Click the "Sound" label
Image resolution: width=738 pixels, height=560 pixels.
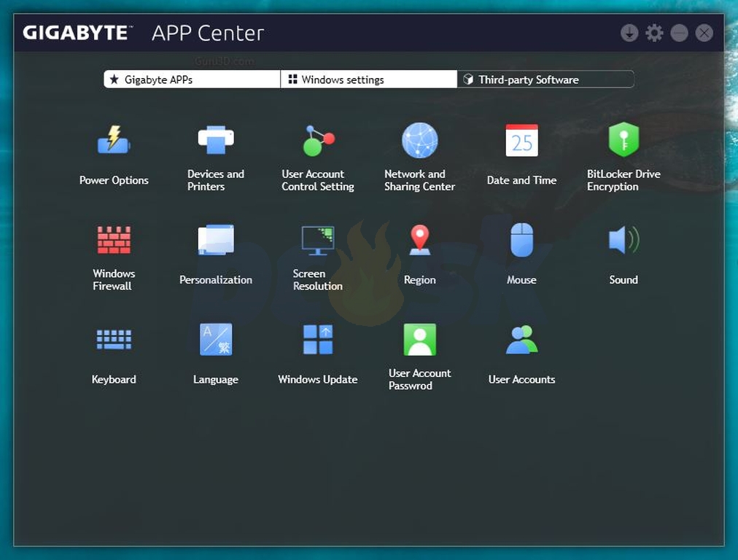624,280
